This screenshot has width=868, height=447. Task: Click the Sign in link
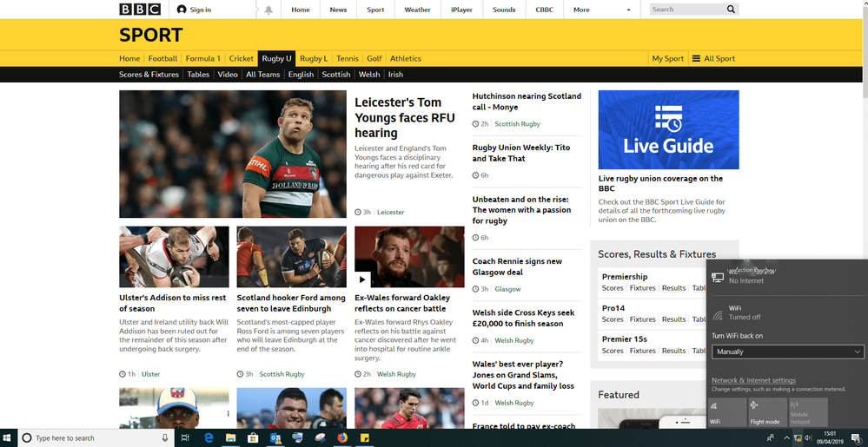pyautogui.click(x=194, y=10)
